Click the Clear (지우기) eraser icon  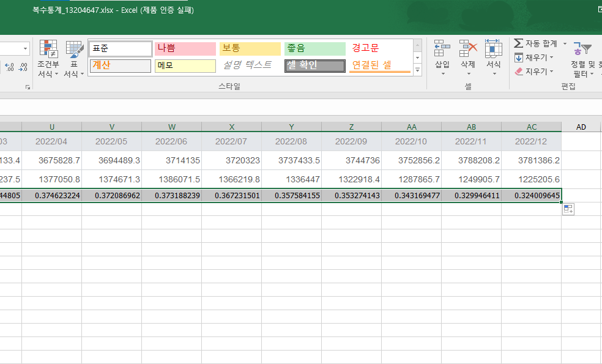[x=519, y=72]
